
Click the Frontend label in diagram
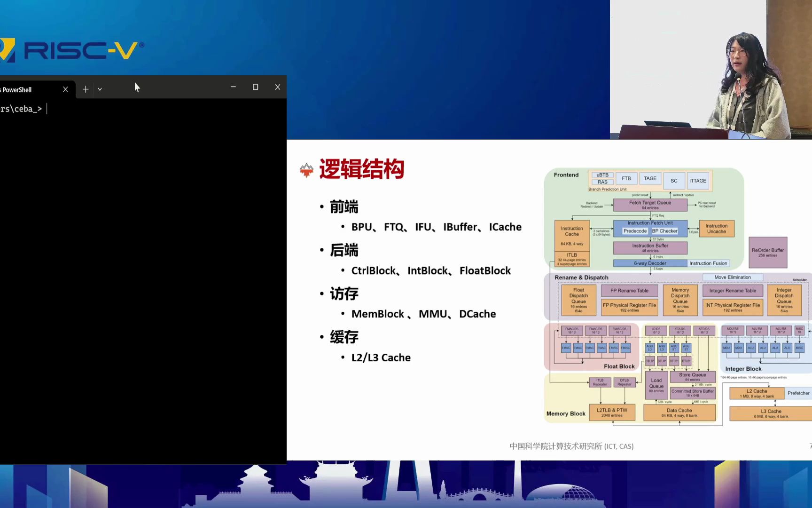[x=566, y=175]
